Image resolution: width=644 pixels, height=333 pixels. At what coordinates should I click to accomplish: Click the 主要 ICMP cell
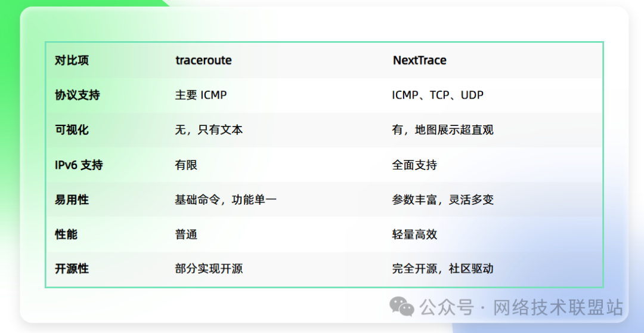(x=201, y=95)
